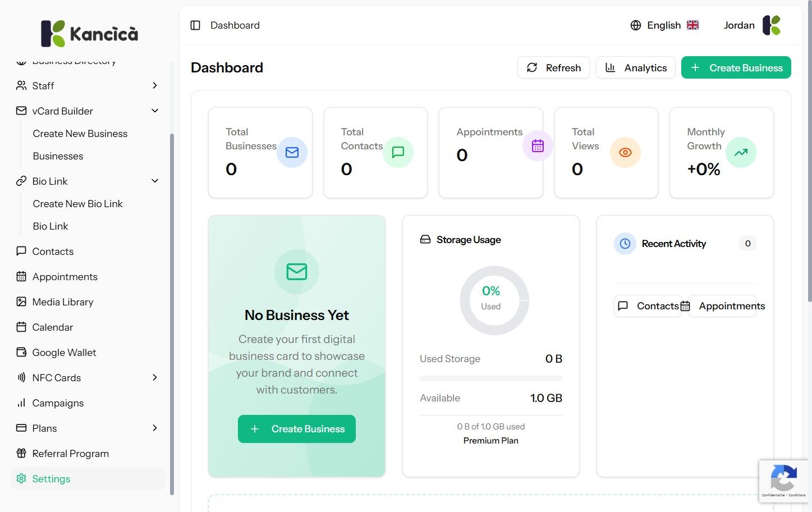Click the used storage progress bar
This screenshot has width=812, height=512.
(x=491, y=378)
